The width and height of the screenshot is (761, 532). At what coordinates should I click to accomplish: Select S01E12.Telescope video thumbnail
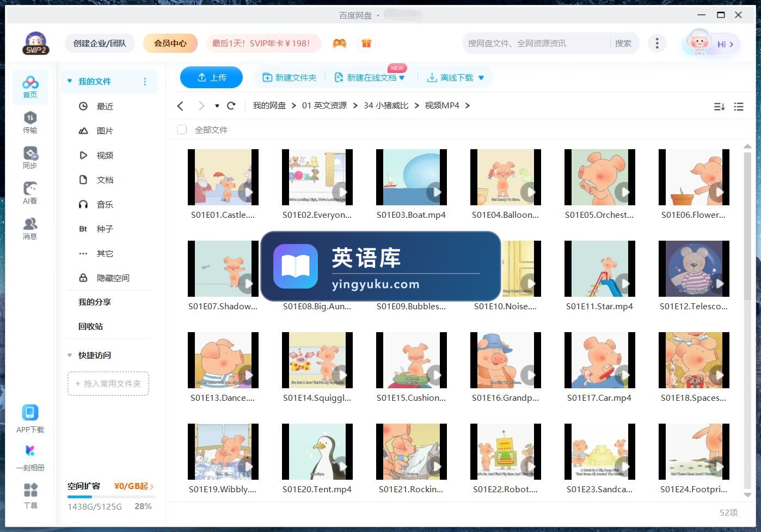(x=694, y=268)
